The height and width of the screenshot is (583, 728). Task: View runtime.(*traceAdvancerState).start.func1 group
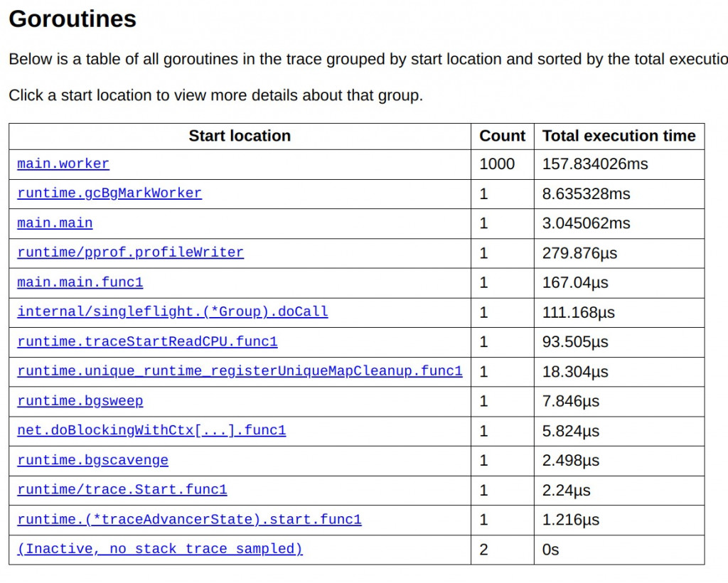(x=189, y=520)
